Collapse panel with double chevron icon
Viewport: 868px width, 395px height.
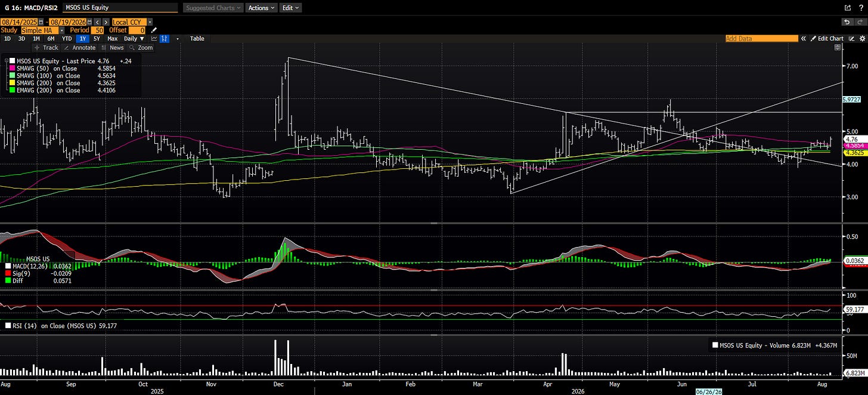pos(803,38)
